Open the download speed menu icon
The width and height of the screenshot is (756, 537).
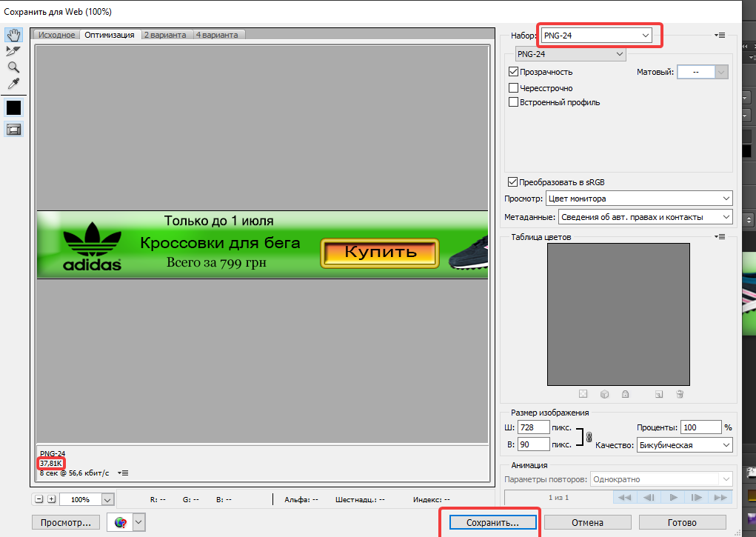(x=123, y=473)
